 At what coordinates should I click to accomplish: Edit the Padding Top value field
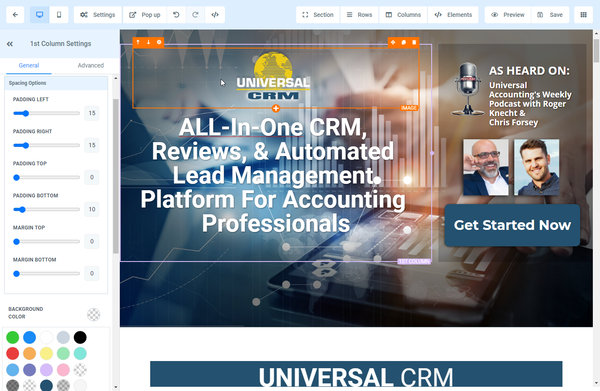click(92, 178)
